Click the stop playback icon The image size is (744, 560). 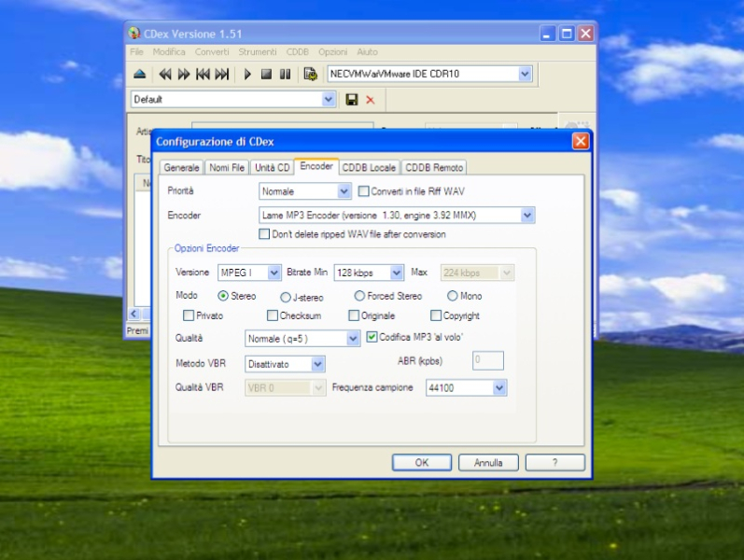pyautogui.click(x=266, y=74)
